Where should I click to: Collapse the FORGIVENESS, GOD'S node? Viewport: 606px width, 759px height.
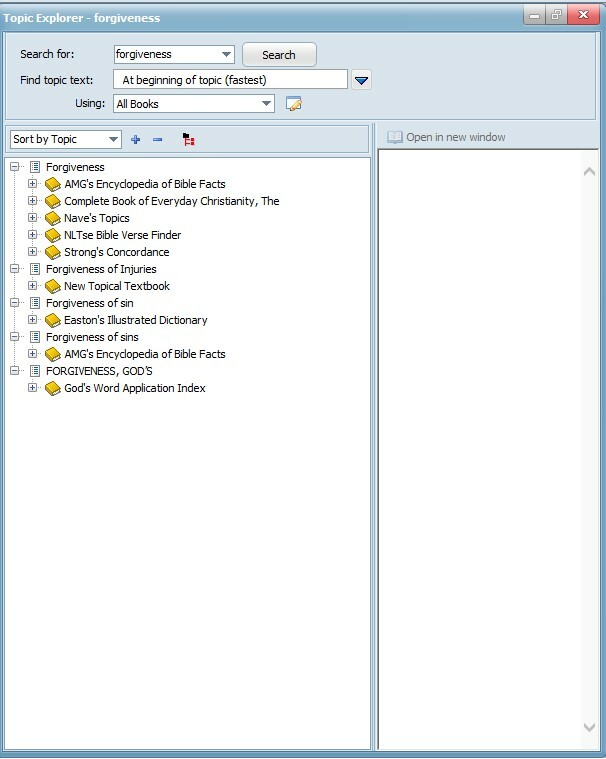15,370
